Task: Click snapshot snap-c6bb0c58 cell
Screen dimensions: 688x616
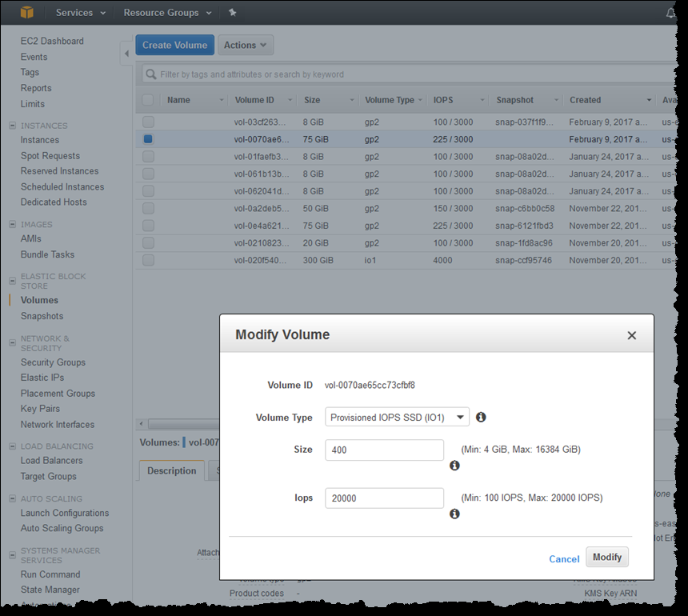Action: (525, 209)
